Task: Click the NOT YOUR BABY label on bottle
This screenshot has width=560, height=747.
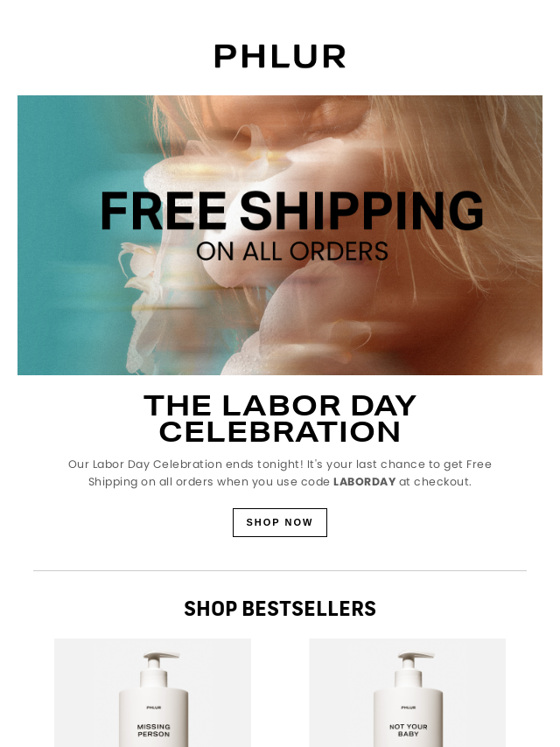Action: pos(408,730)
